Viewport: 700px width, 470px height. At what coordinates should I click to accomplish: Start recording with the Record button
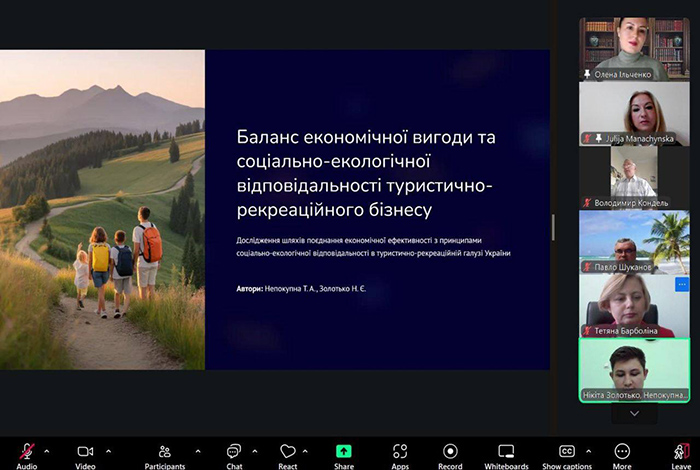pyautogui.click(x=451, y=452)
